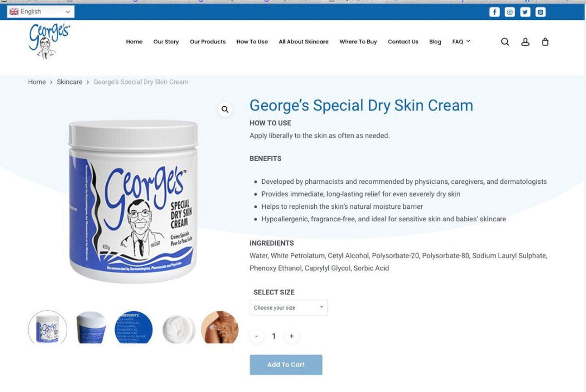Select the shoulder application thumbnail

tap(220, 327)
